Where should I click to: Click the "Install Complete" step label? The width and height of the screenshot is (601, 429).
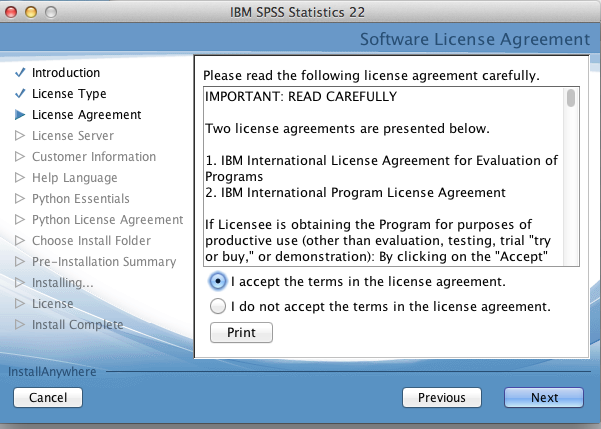77,325
